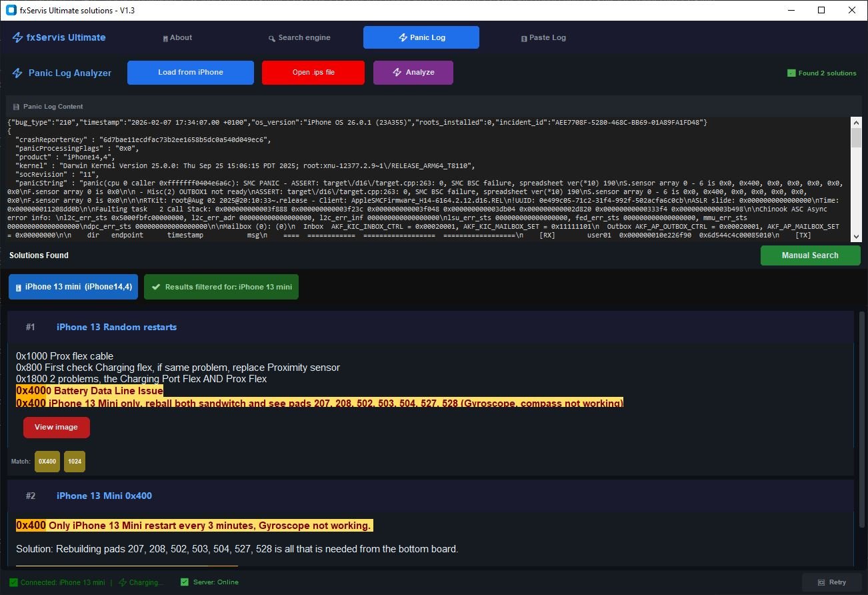Screen dimensions: 868x595
Task: Click the Charging status lightning icon
Action: click(x=123, y=582)
